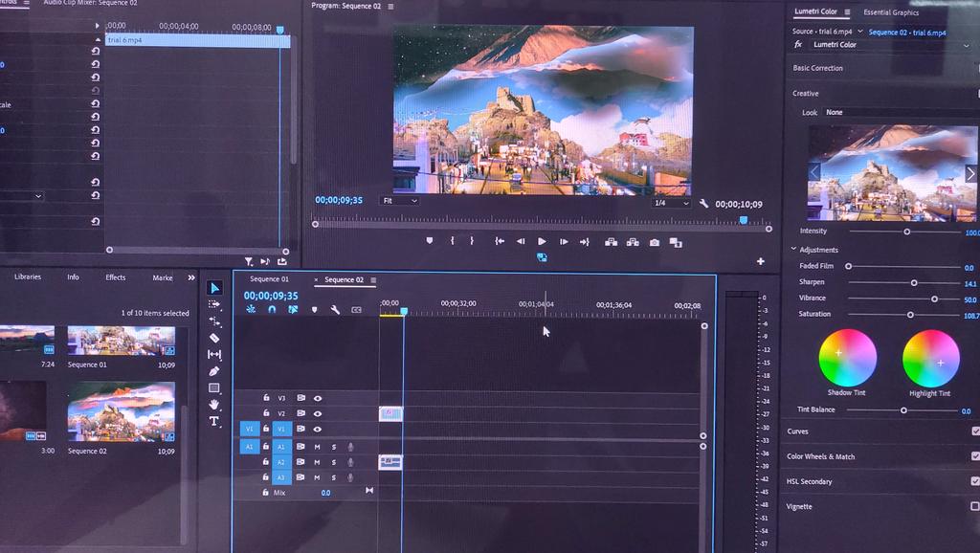Click the Shadow Tint color wheel
The height and width of the screenshot is (553, 980).
[x=848, y=358]
